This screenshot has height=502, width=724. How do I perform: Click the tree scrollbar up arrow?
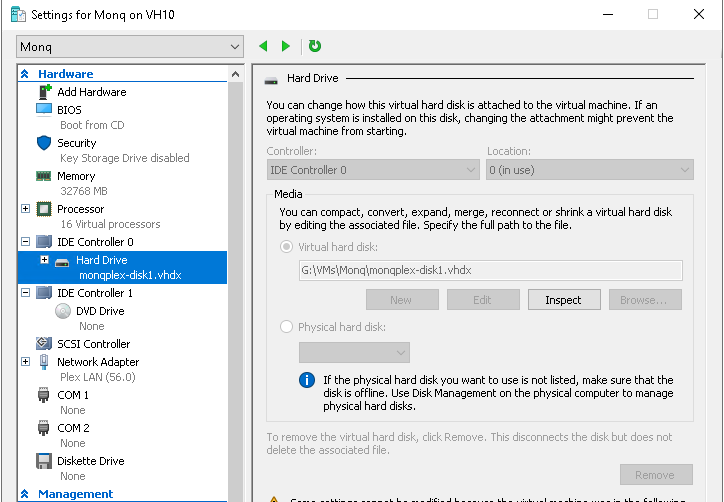235,74
